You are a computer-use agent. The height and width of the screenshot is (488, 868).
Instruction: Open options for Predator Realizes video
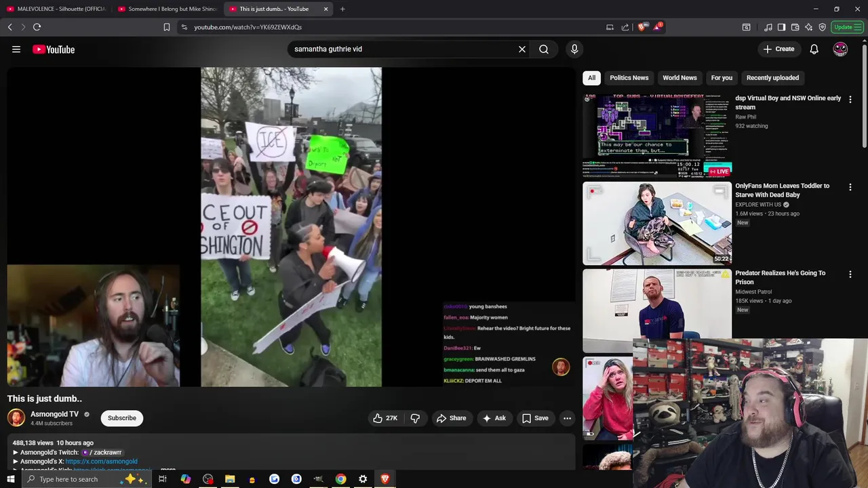pyautogui.click(x=850, y=274)
